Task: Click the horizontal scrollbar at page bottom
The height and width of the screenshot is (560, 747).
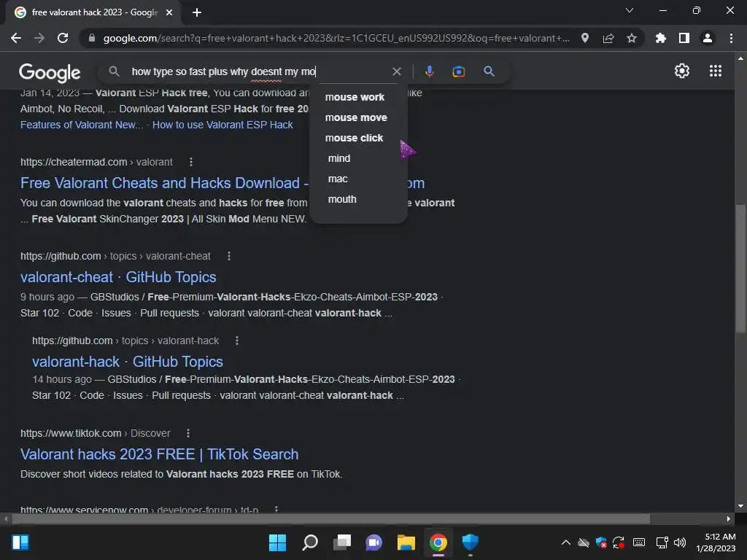Action: click(331, 518)
